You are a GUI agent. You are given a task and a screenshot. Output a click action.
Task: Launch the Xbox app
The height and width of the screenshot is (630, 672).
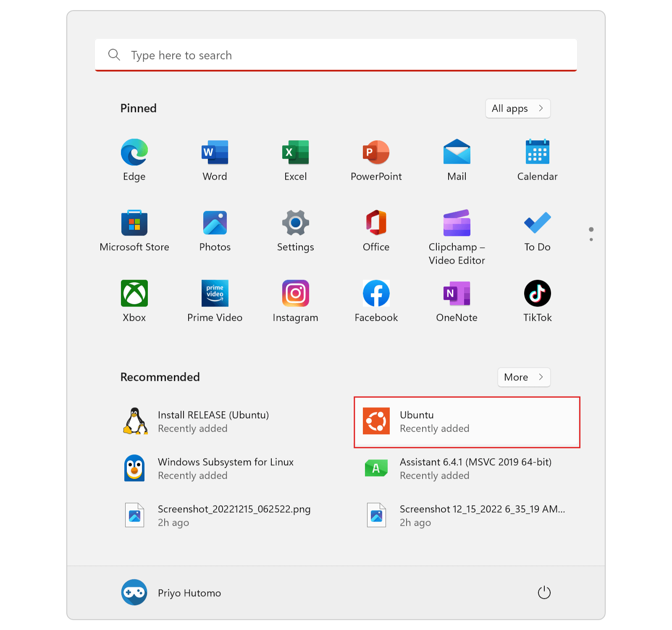(x=134, y=301)
